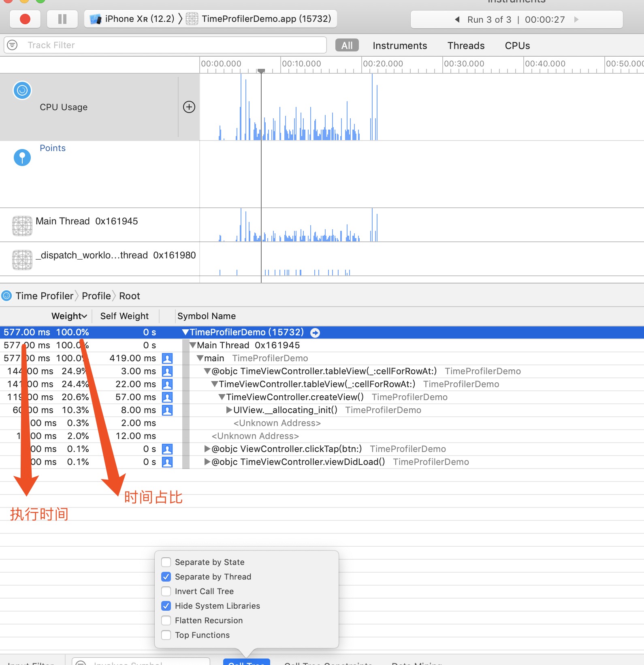Uncheck Hide System Libraries
Image resolution: width=644 pixels, height=665 pixels.
click(166, 606)
